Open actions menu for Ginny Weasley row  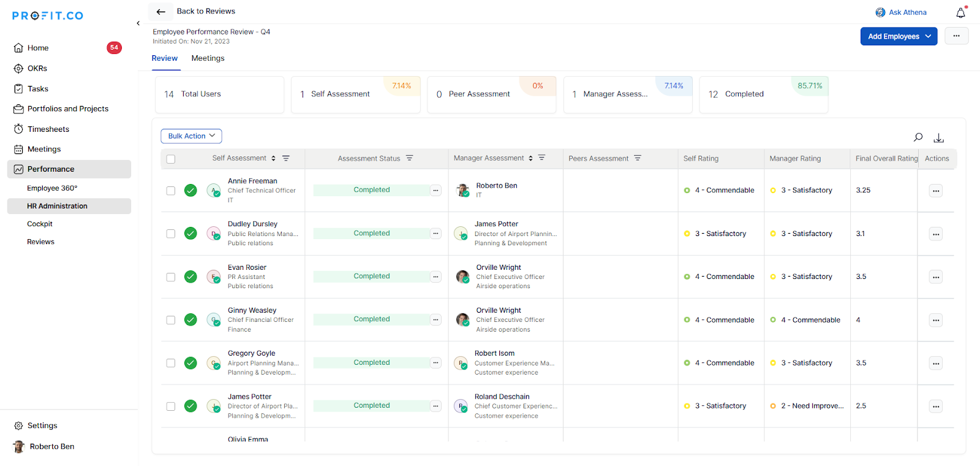935,320
